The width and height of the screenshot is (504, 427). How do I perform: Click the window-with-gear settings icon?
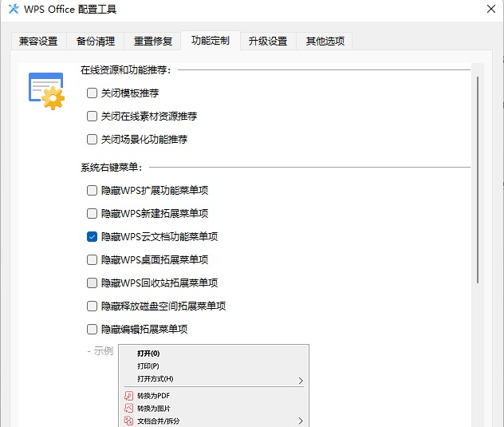[x=46, y=91]
